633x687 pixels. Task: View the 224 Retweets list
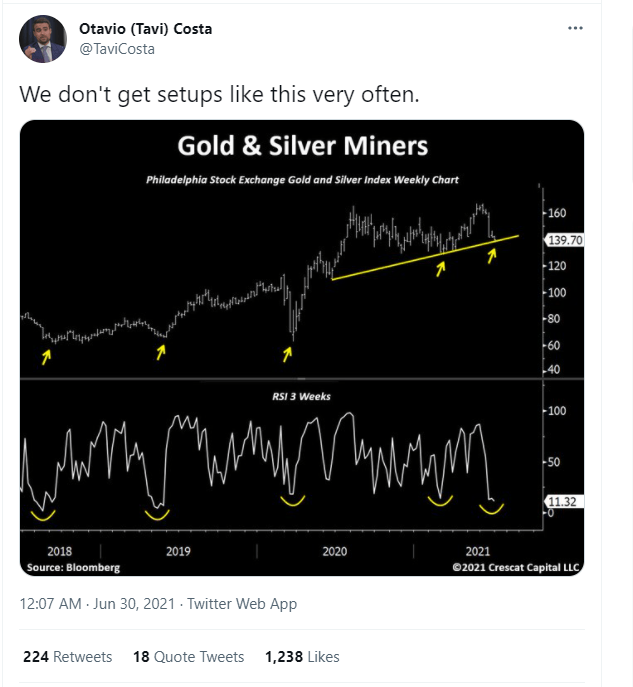67,657
